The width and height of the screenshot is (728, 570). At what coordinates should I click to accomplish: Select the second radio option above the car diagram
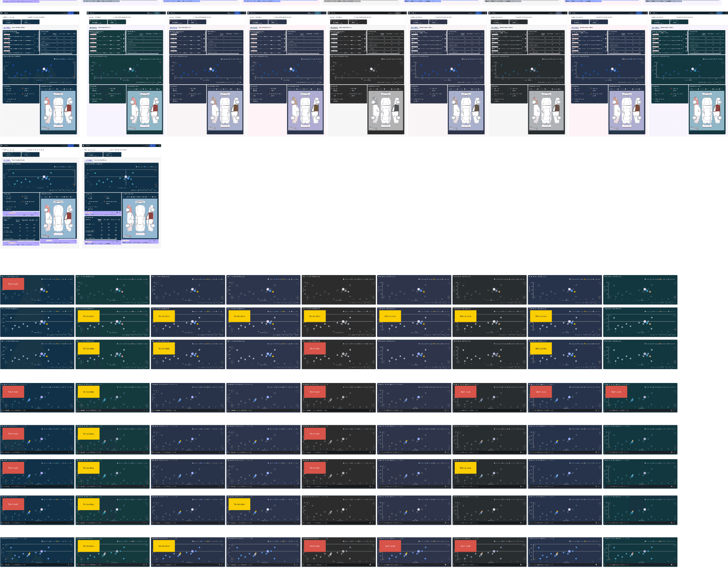[50, 89]
